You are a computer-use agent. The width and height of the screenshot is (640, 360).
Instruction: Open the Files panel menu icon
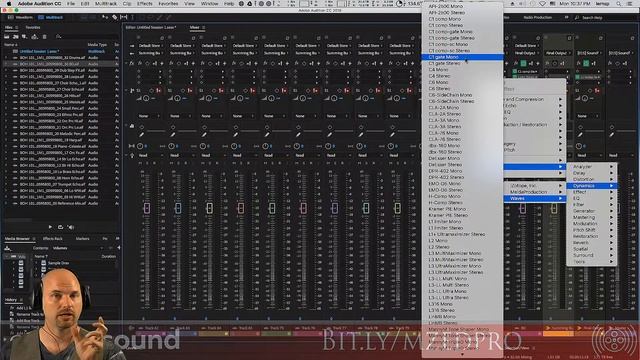pos(17,27)
